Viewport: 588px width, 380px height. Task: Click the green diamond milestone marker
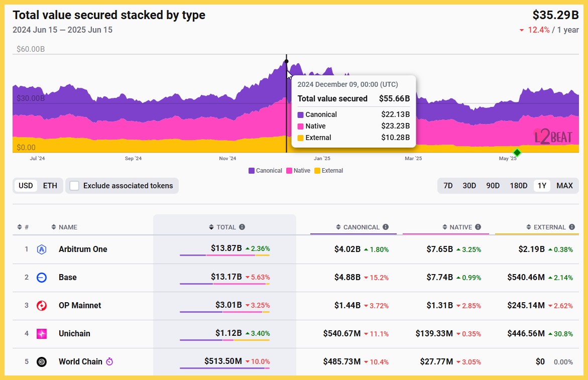pyautogui.click(x=517, y=153)
